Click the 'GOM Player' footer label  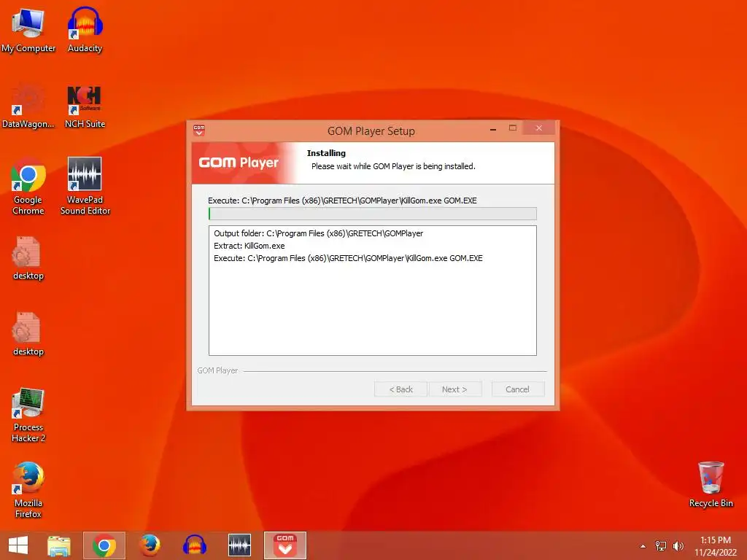tap(217, 370)
